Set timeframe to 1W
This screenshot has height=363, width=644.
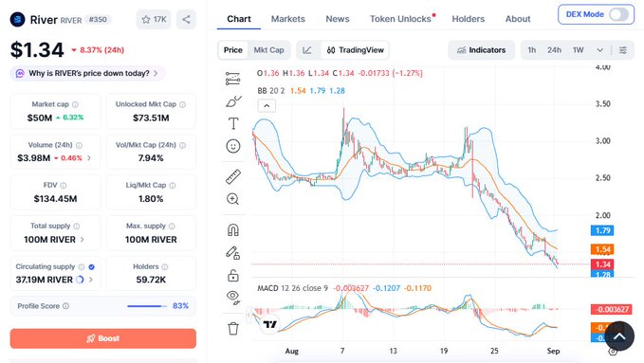pos(578,50)
